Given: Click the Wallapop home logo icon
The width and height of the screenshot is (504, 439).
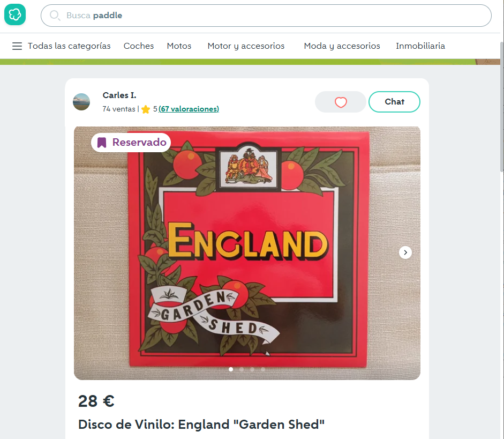Looking at the screenshot, I should (15, 15).
